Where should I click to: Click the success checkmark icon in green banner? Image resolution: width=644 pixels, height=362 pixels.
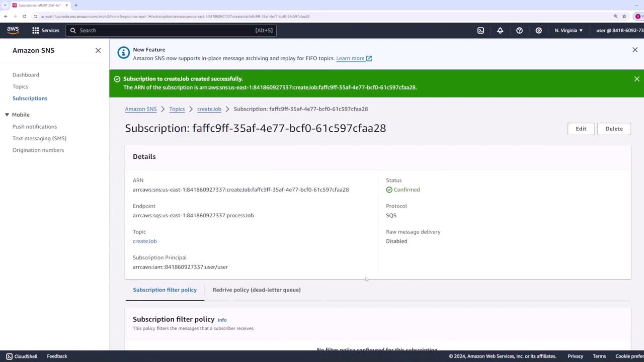pos(117,79)
